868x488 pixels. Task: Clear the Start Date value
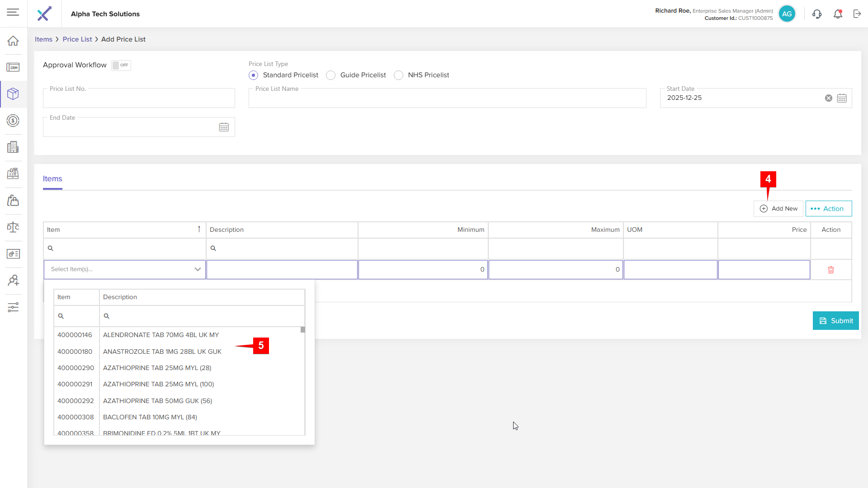[x=828, y=98]
